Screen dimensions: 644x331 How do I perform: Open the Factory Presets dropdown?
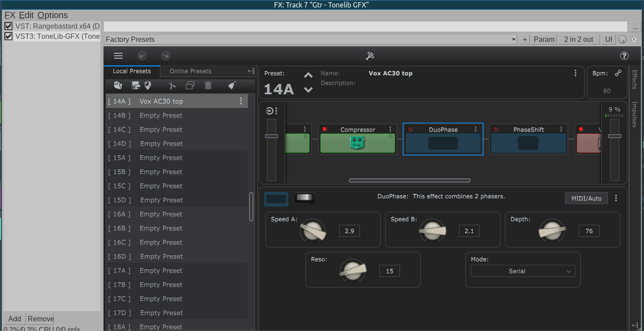(x=311, y=39)
